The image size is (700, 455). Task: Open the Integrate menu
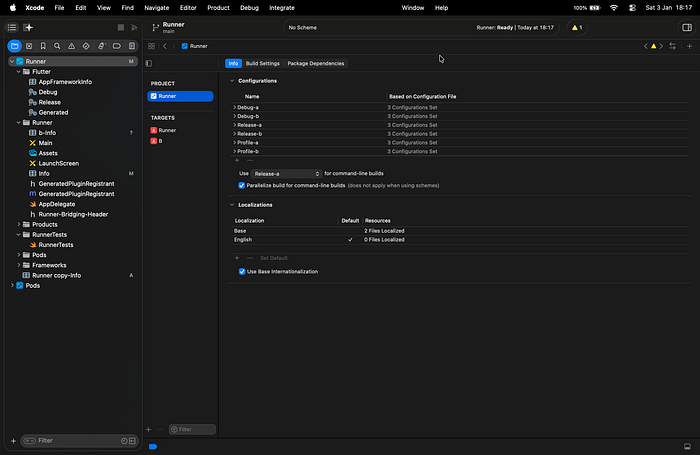282,8
